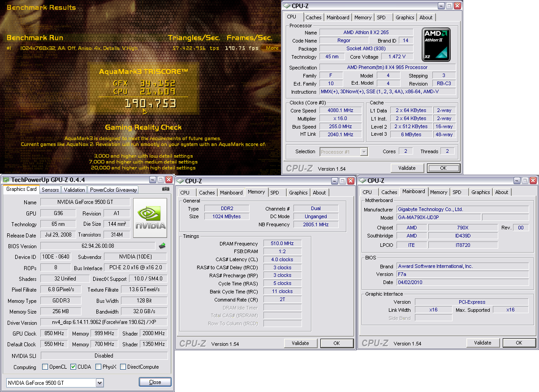Open Caches tab in top CPU-Z window
This screenshot has height=392, width=539.
pos(314,17)
